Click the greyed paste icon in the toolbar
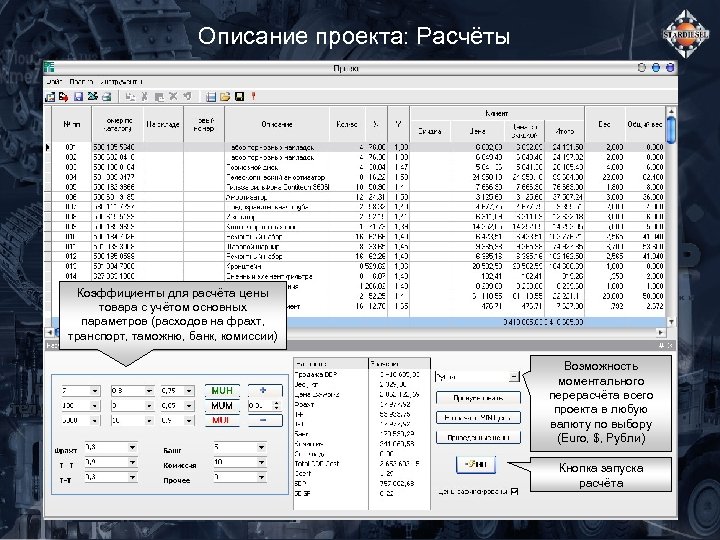Screen dimensions: 720x540 click(x=159, y=97)
